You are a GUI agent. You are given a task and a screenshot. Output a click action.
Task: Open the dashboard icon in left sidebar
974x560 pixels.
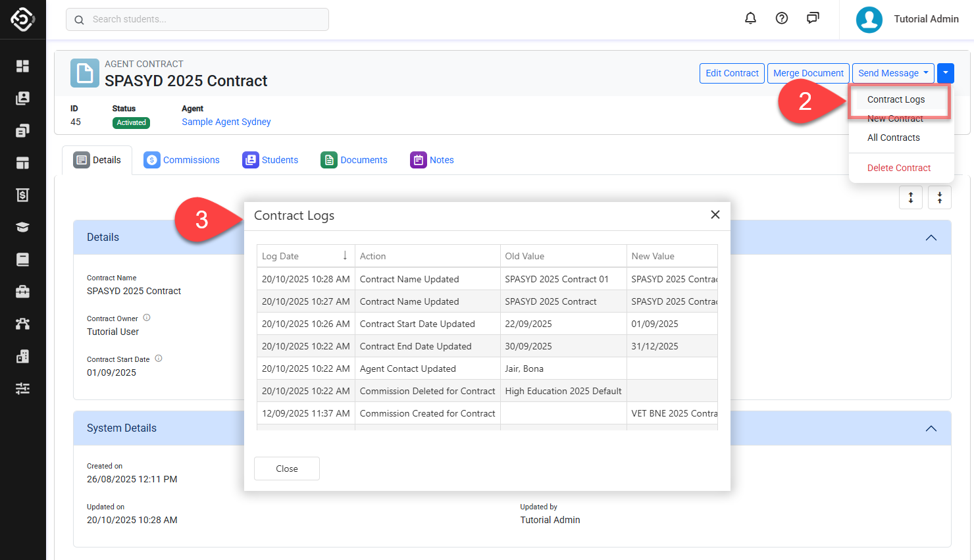pos(22,66)
